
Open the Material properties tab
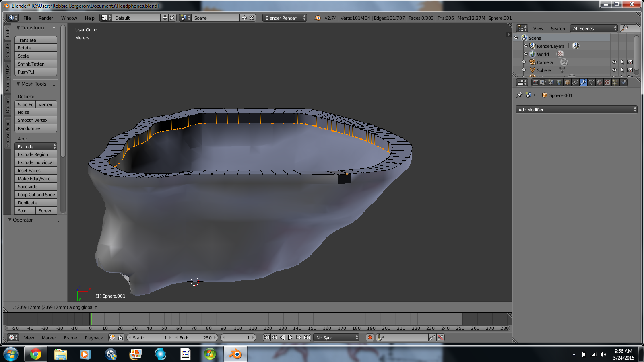point(599,82)
